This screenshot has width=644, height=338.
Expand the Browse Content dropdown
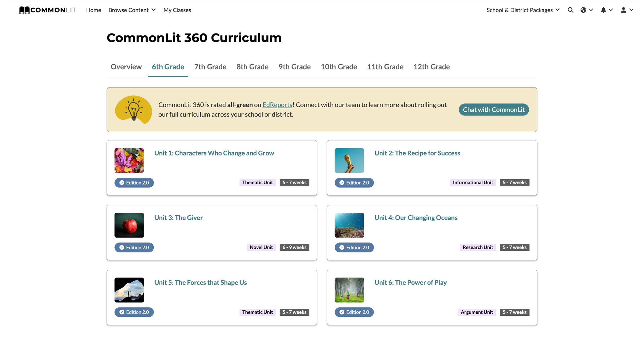(x=132, y=10)
